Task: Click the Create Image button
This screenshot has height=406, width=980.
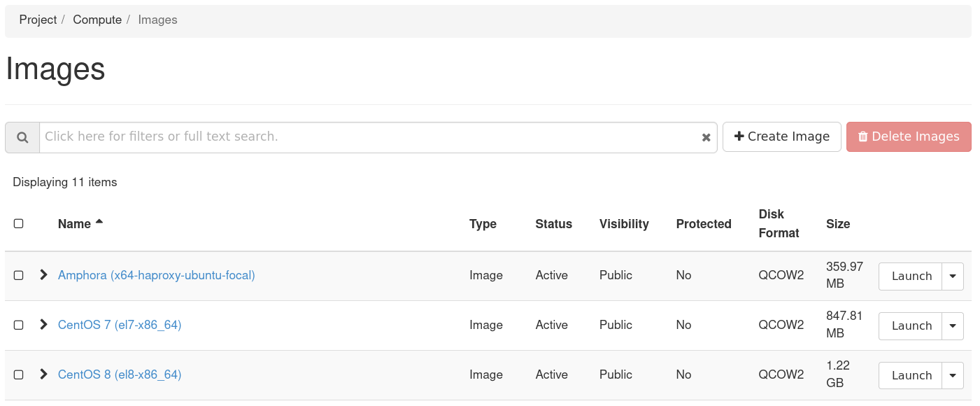Action: (781, 136)
